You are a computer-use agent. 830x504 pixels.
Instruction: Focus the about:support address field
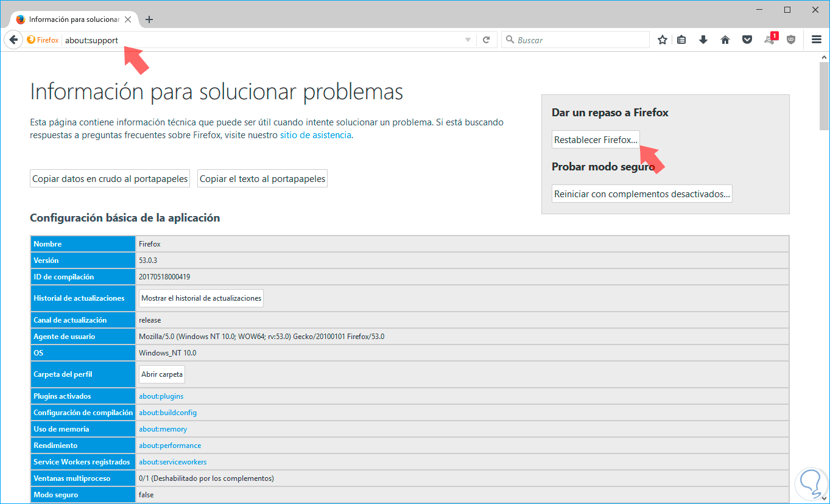[262, 40]
